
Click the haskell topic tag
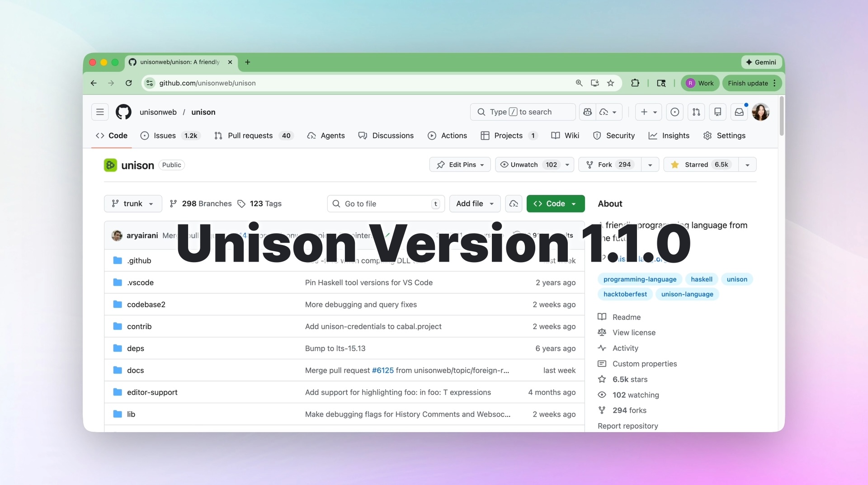click(x=701, y=279)
